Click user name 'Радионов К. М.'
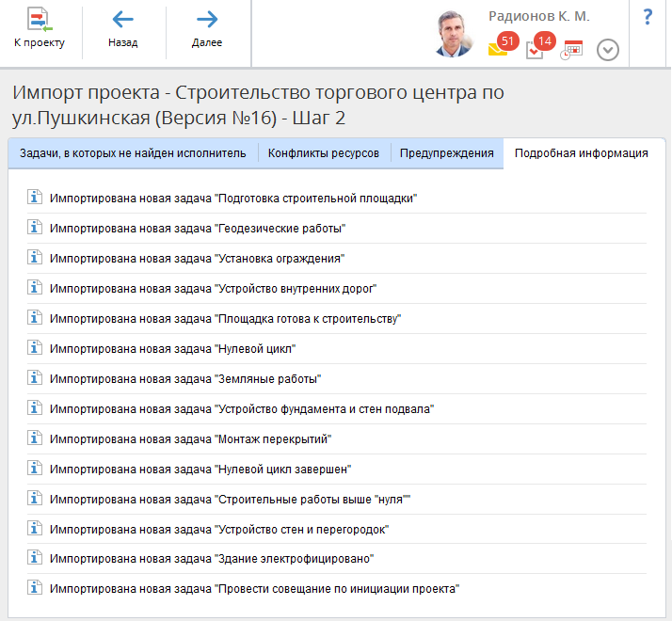672x621 pixels. point(539,17)
